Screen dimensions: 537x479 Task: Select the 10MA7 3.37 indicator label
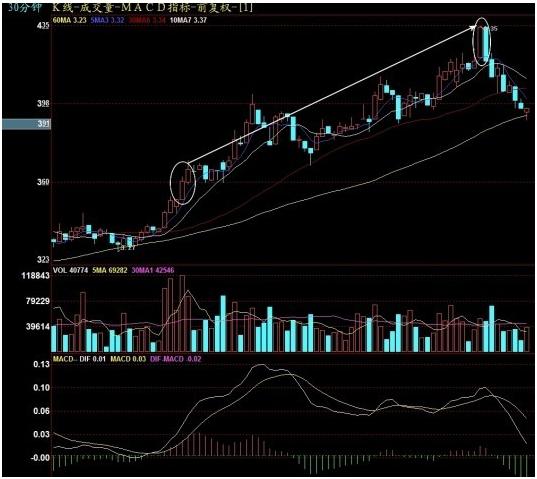pos(188,20)
